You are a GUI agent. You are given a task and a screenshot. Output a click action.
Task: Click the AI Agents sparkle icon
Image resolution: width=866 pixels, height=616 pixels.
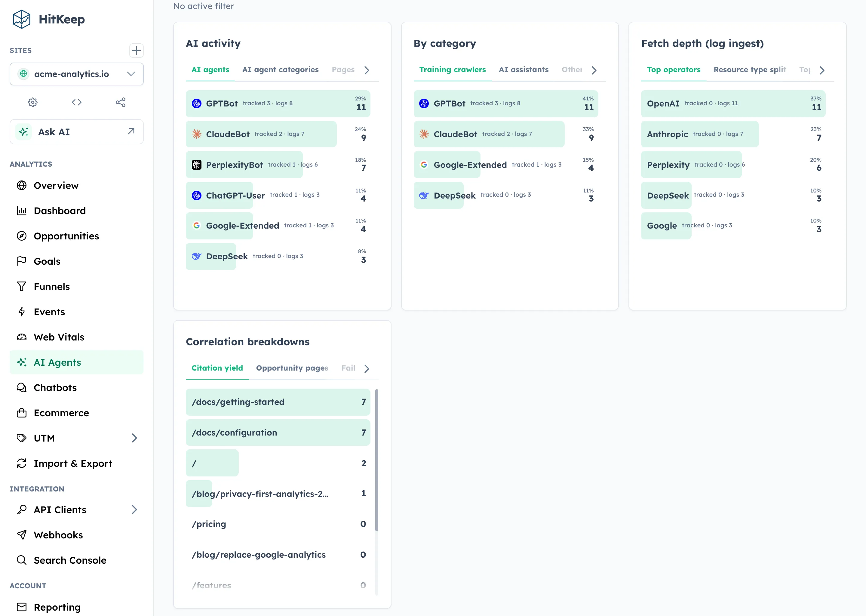pos(22,362)
